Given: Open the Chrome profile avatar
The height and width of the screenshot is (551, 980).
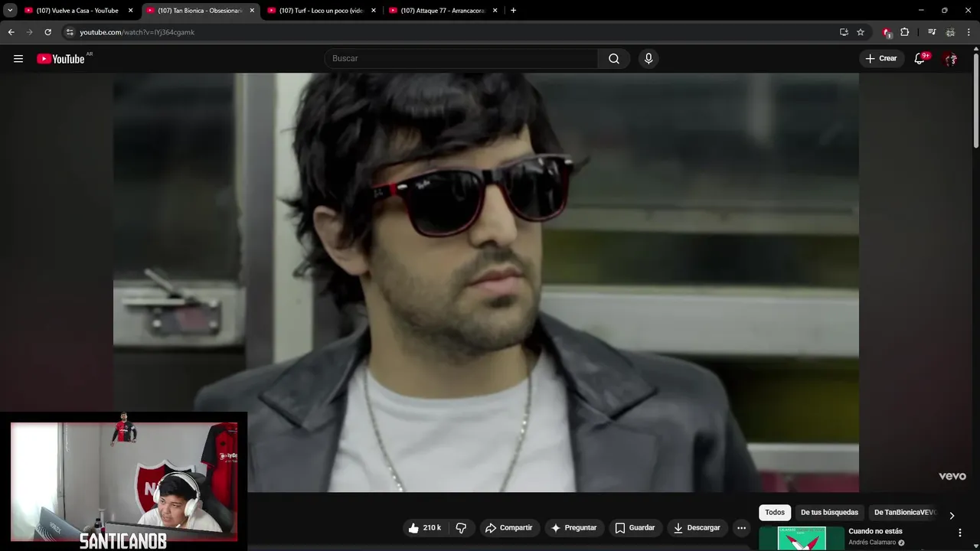Looking at the screenshot, I should (950, 32).
